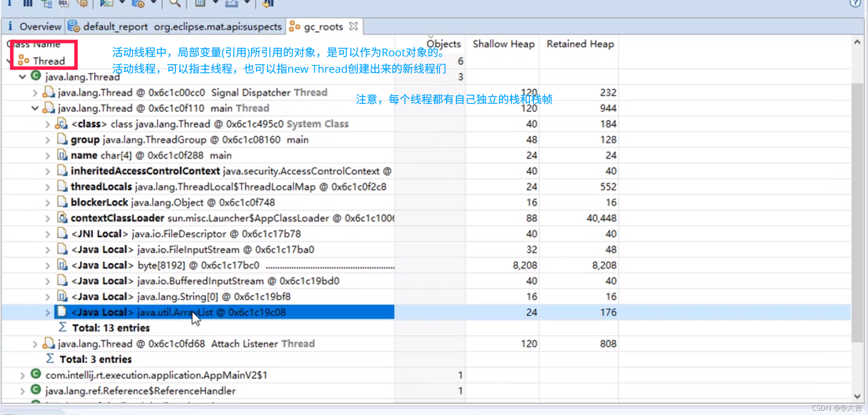Screen dimensions: 868x415
Task: Sort by Shallow Heap column header
Action: (x=503, y=43)
